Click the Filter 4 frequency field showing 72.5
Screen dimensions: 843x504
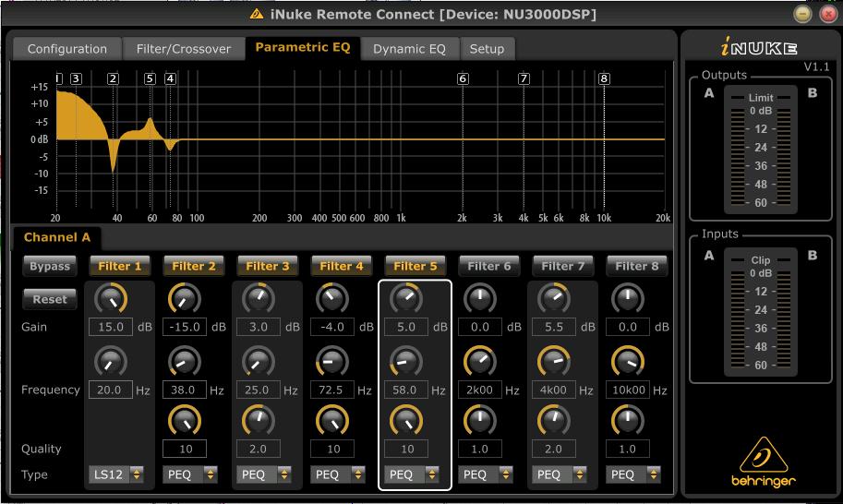tap(332, 390)
